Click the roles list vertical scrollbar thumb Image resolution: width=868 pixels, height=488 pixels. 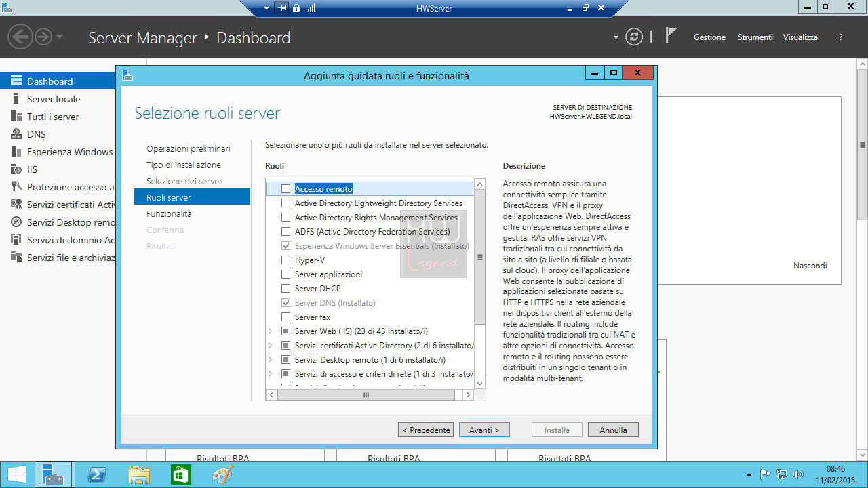480,257
